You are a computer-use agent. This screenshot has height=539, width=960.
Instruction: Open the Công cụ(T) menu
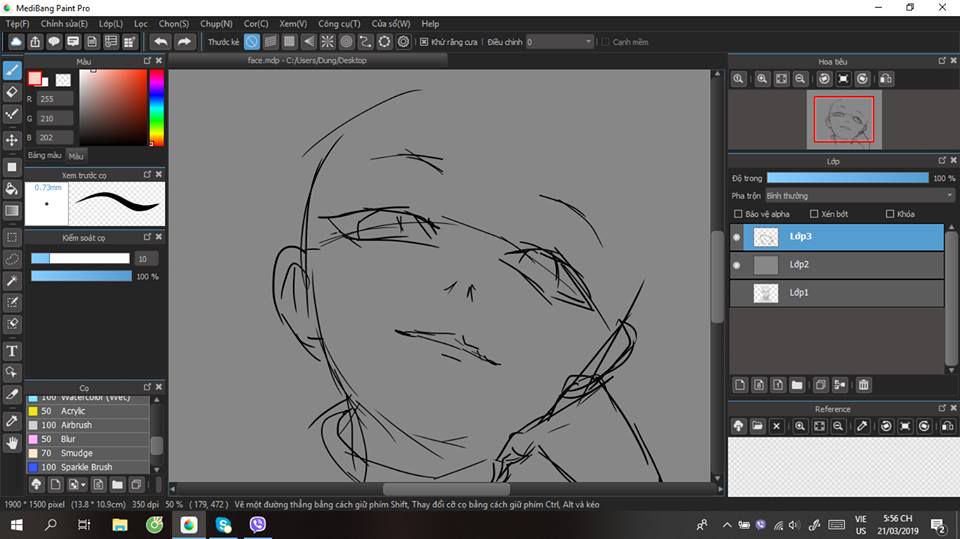coord(340,23)
